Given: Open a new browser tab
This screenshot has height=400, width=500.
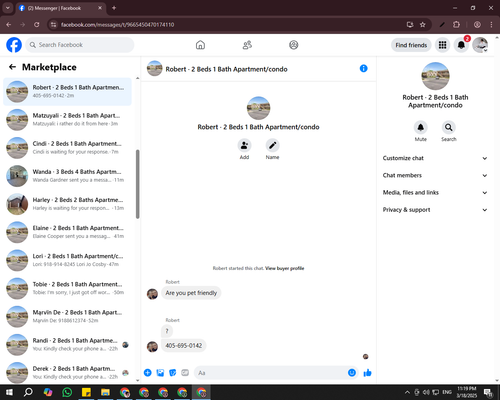Looking at the screenshot, I should (x=114, y=8).
